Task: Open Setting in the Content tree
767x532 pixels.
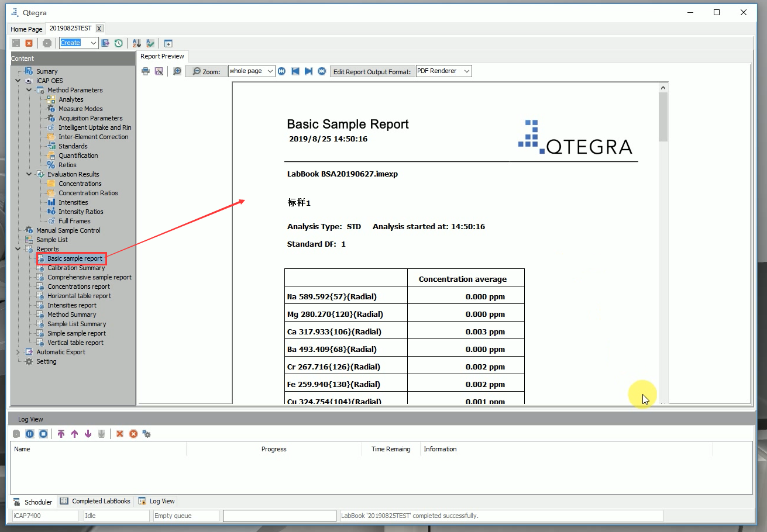Action: tap(46, 361)
